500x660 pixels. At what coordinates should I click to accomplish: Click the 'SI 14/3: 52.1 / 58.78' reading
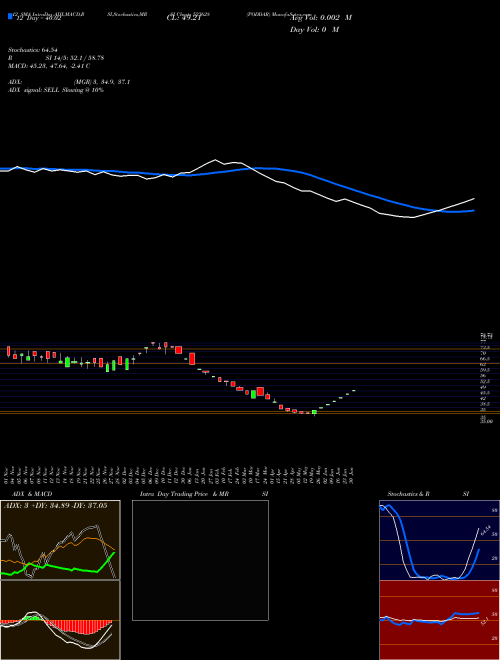click(x=75, y=58)
